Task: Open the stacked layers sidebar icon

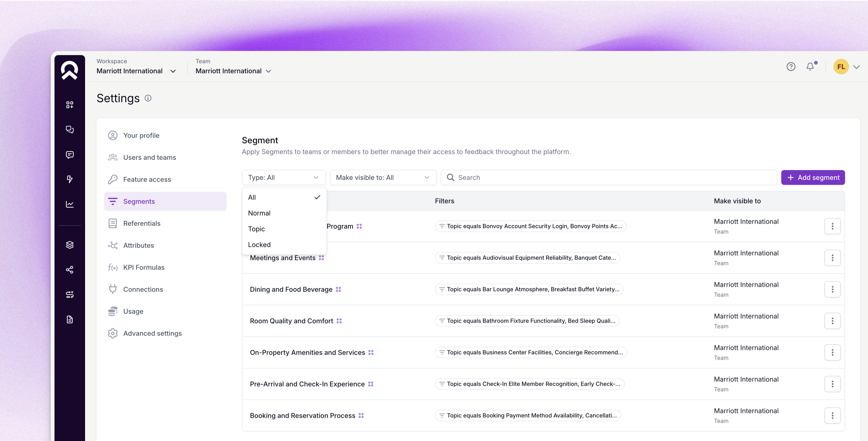Action: click(x=69, y=245)
